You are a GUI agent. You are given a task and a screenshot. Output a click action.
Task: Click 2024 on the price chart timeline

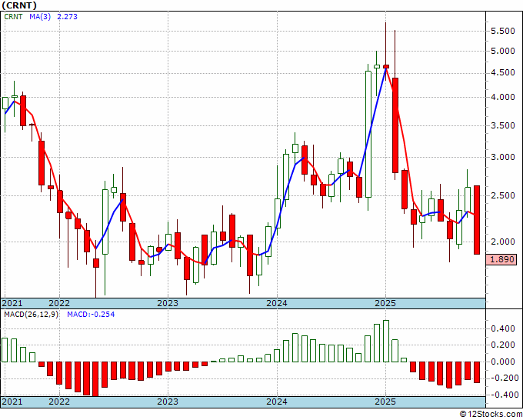[x=277, y=303]
